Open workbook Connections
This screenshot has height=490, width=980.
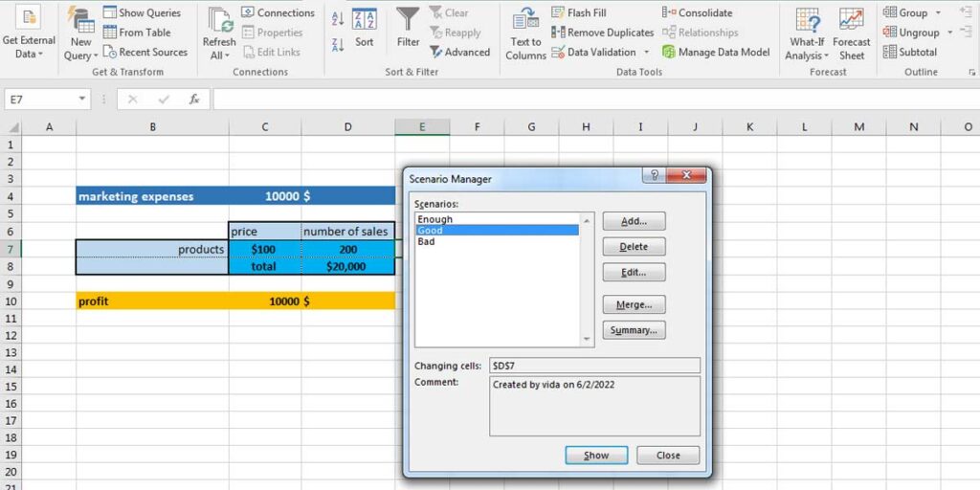coord(278,12)
